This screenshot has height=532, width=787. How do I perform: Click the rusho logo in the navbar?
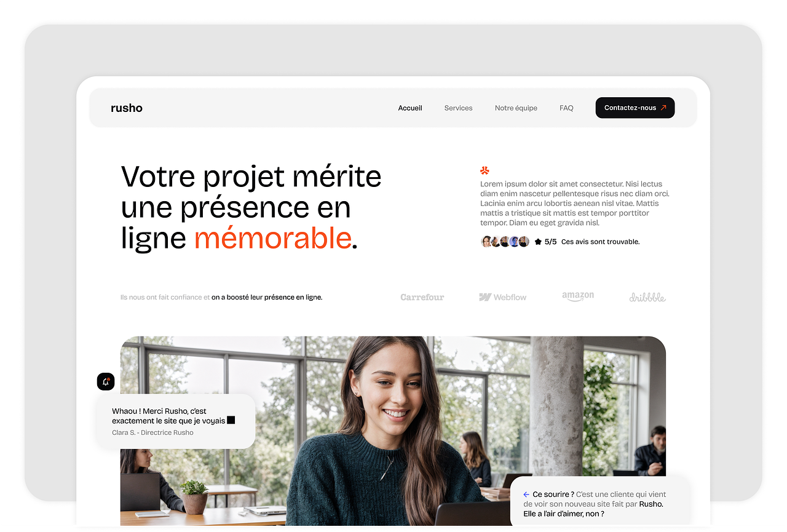[127, 108]
